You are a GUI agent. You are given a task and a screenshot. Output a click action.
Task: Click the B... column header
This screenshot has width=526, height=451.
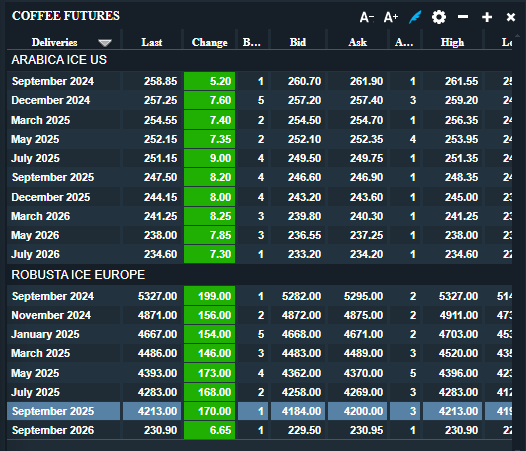coord(252,42)
